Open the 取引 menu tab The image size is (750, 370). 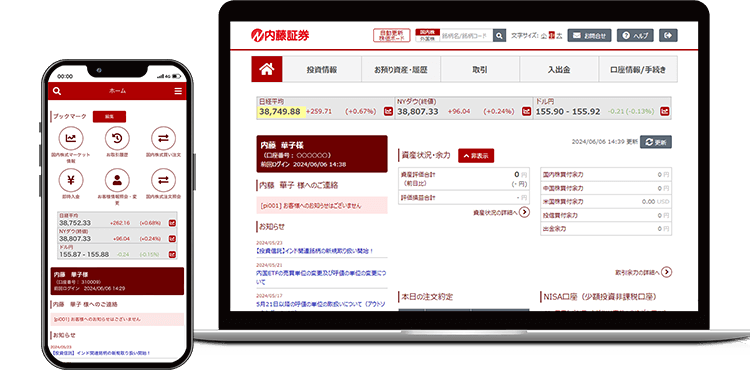click(480, 69)
